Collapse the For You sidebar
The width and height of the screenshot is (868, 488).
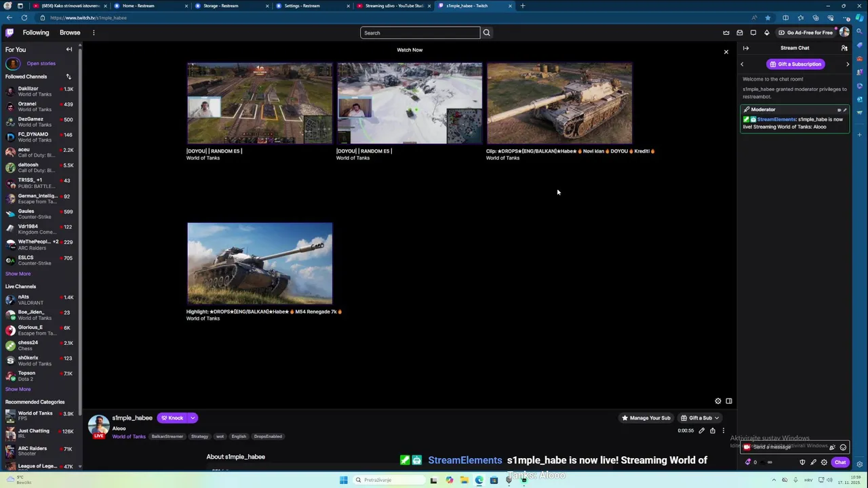click(68, 49)
